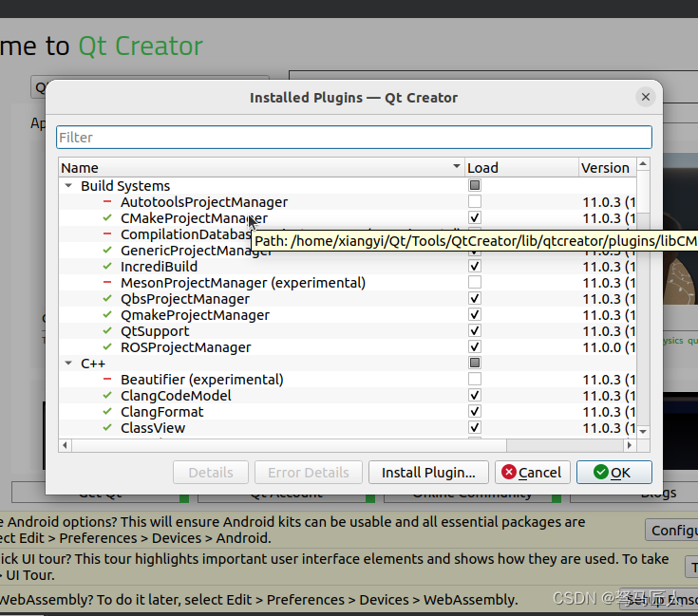Click the red dash icon beside MesonProjectManager
Image resolution: width=698 pixels, height=616 pixels.
[106, 282]
